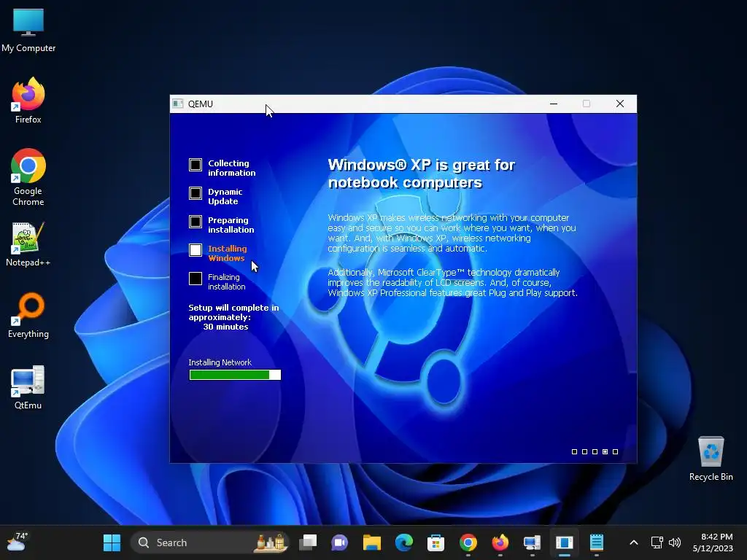Select the Everything search desktop shortcut

coord(28,315)
